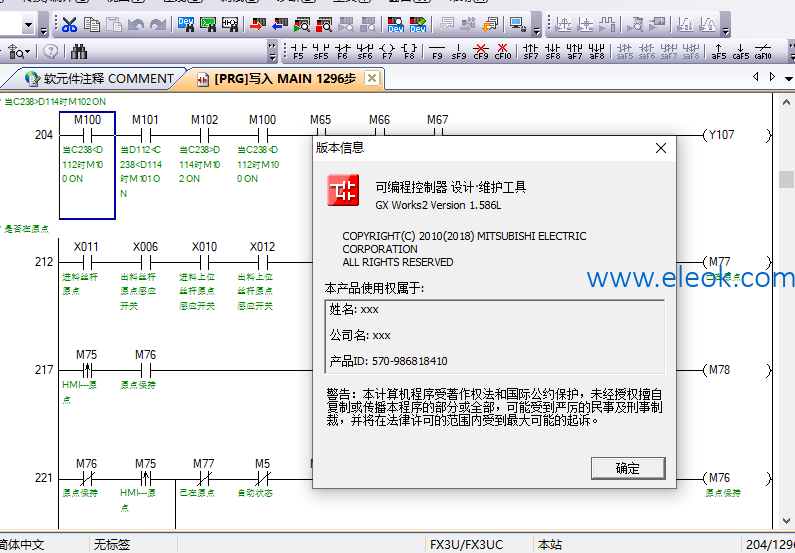Insert open branch contact sF5 icon

pyautogui.click(x=320, y=51)
